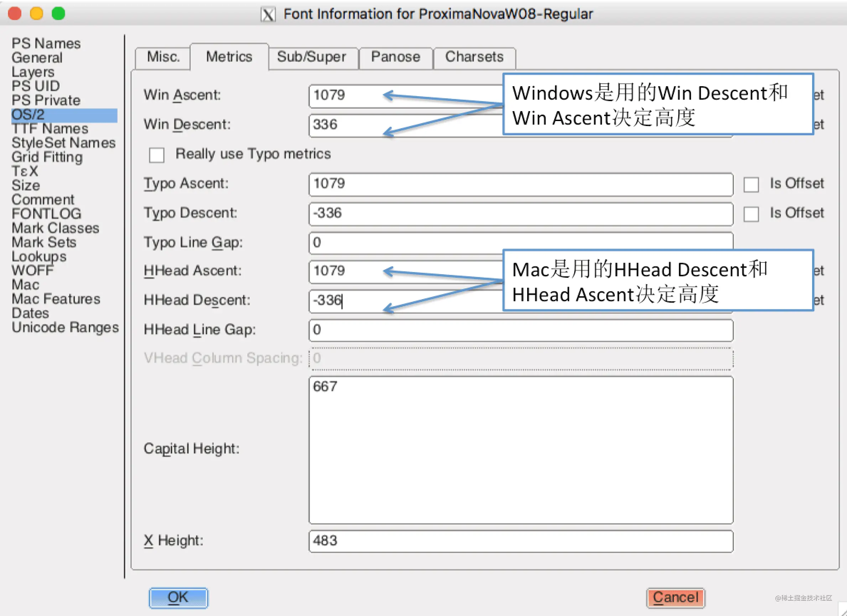Select Dates in the sidebar
Screen dimensions: 847x616
tap(30, 313)
